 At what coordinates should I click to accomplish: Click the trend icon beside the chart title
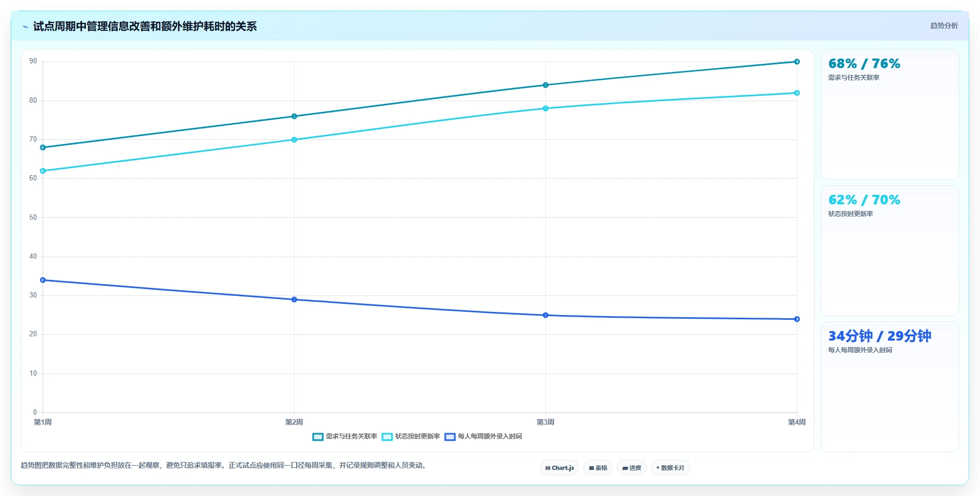(x=25, y=27)
